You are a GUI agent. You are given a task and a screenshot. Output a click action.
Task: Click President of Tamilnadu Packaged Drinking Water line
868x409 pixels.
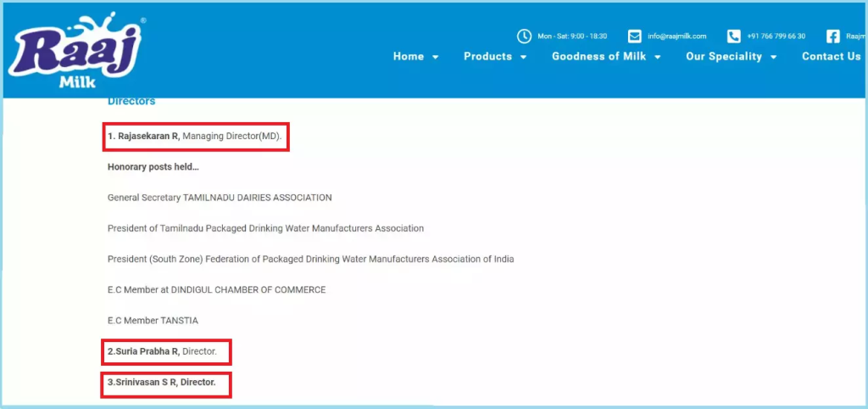(265, 228)
